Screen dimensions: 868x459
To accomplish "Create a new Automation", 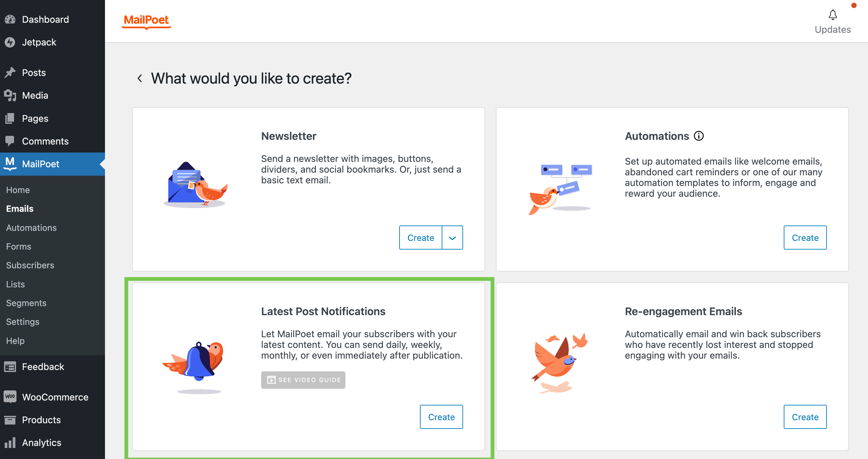I will pyautogui.click(x=805, y=238).
